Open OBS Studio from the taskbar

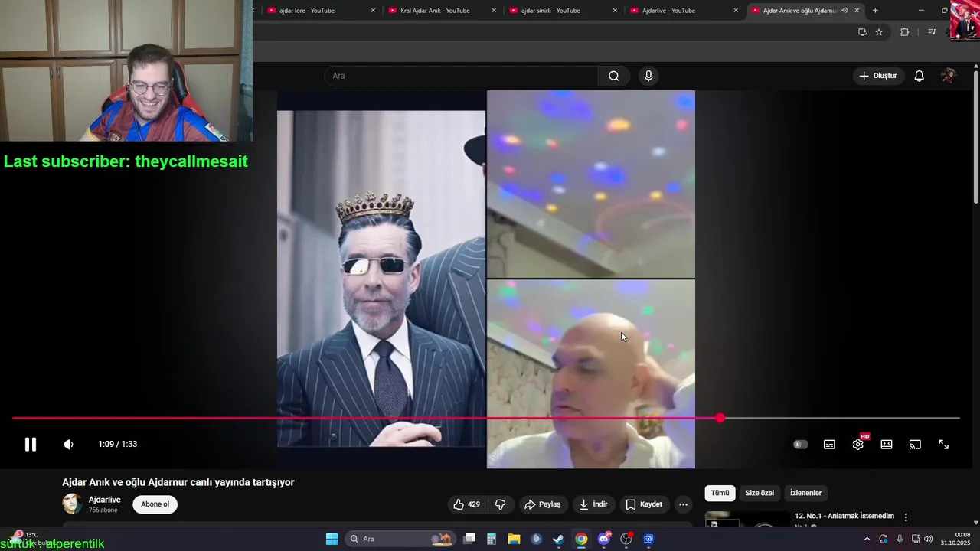pyautogui.click(x=626, y=539)
